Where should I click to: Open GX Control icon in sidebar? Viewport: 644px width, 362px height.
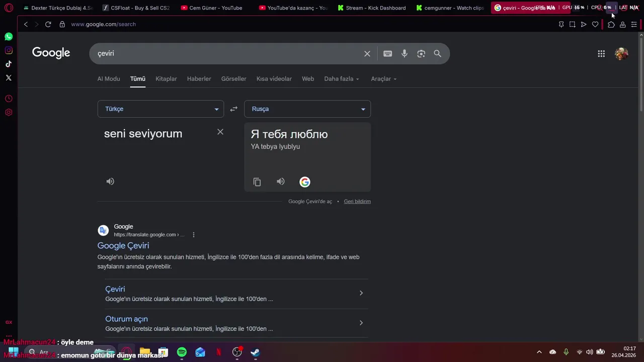point(9,322)
